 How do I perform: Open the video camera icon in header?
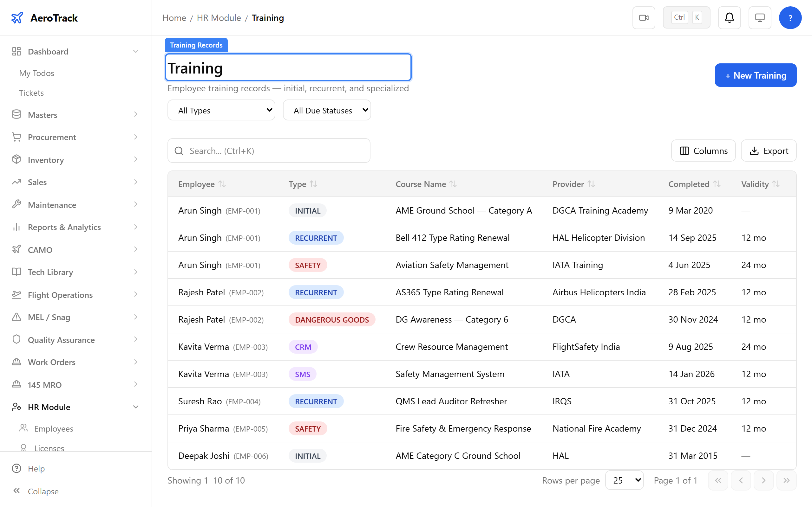click(644, 17)
